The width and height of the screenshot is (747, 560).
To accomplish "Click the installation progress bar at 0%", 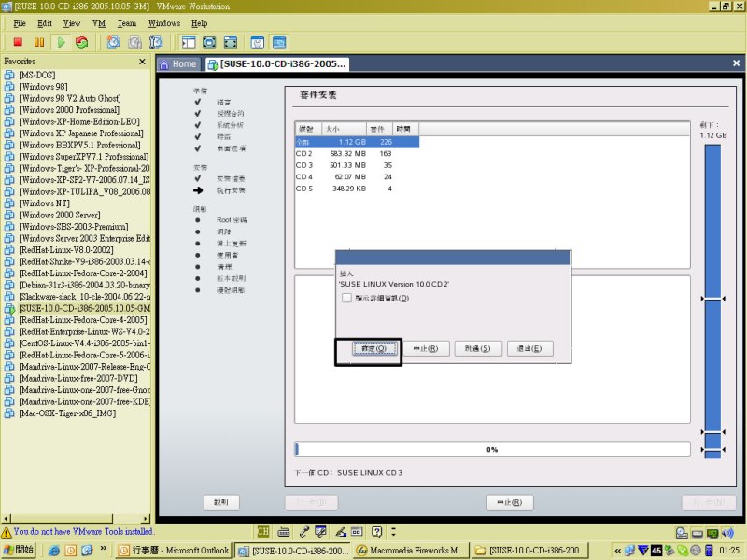I will 492,450.
